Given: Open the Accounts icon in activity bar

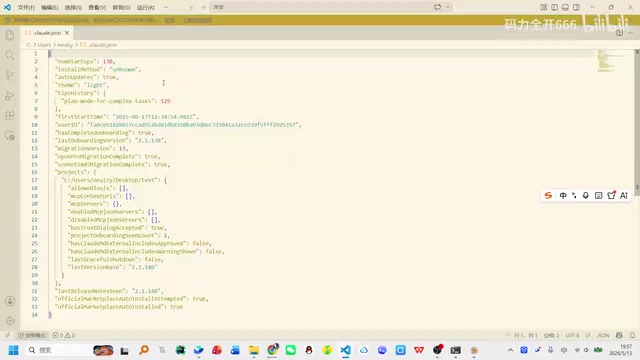Looking at the screenshot, I should coord(10,301).
